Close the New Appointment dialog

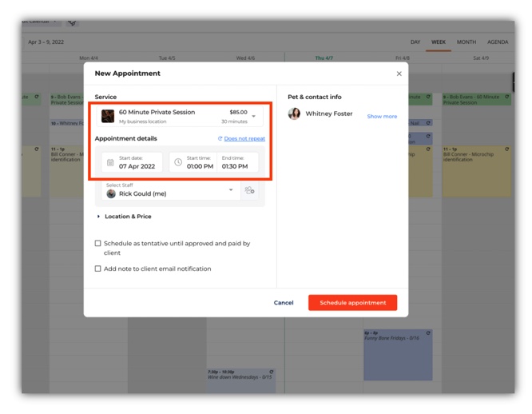coord(399,74)
